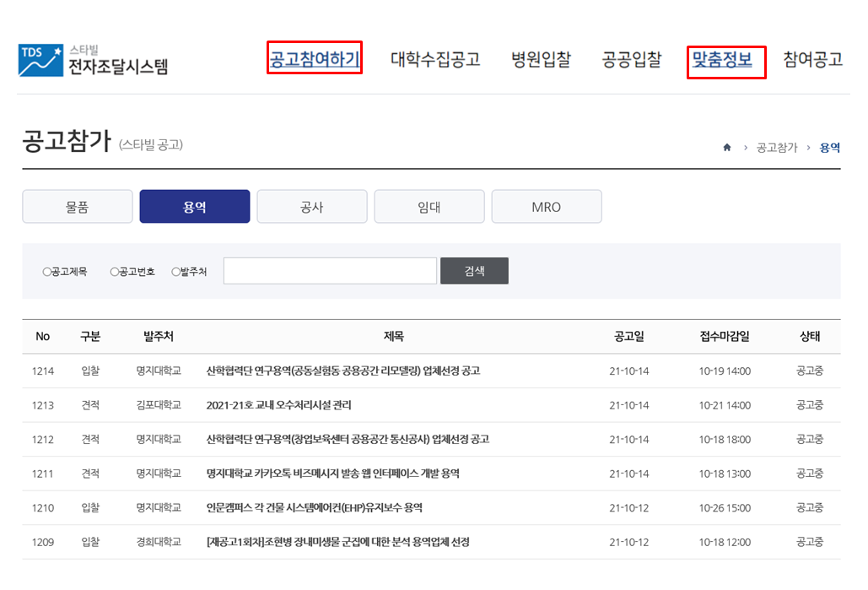The height and width of the screenshot is (590, 868).
Task: Click the home icon in breadcrumb
Action: pyautogui.click(x=727, y=148)
